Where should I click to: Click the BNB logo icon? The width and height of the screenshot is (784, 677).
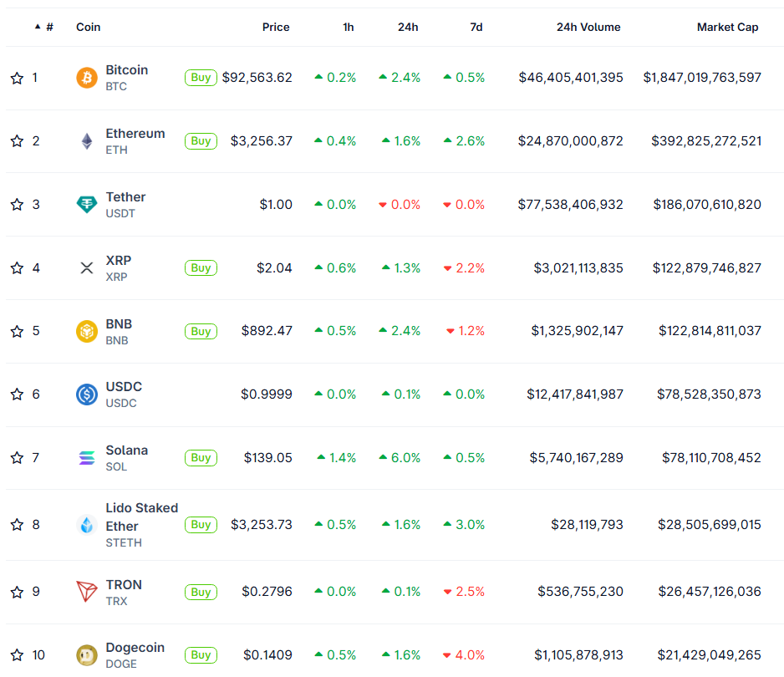pos(87,332)
